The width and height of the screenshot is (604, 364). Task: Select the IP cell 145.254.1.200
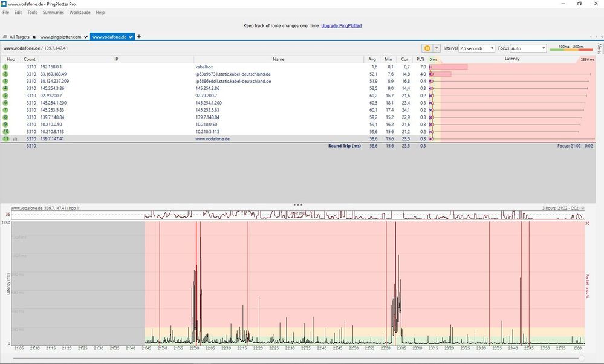pyautogui.click(x=53, y=103)
